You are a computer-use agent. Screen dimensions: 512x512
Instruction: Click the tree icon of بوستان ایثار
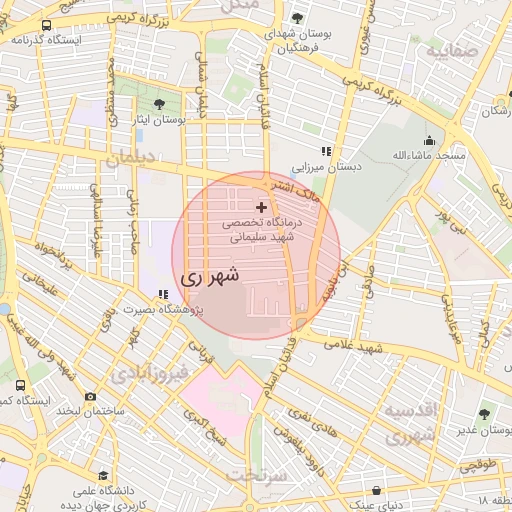click(159, 104)
